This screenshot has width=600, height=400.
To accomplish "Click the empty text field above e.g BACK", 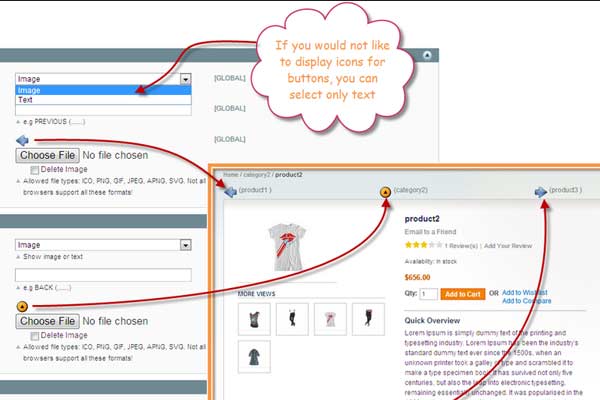I will click(x=103, y=275).
